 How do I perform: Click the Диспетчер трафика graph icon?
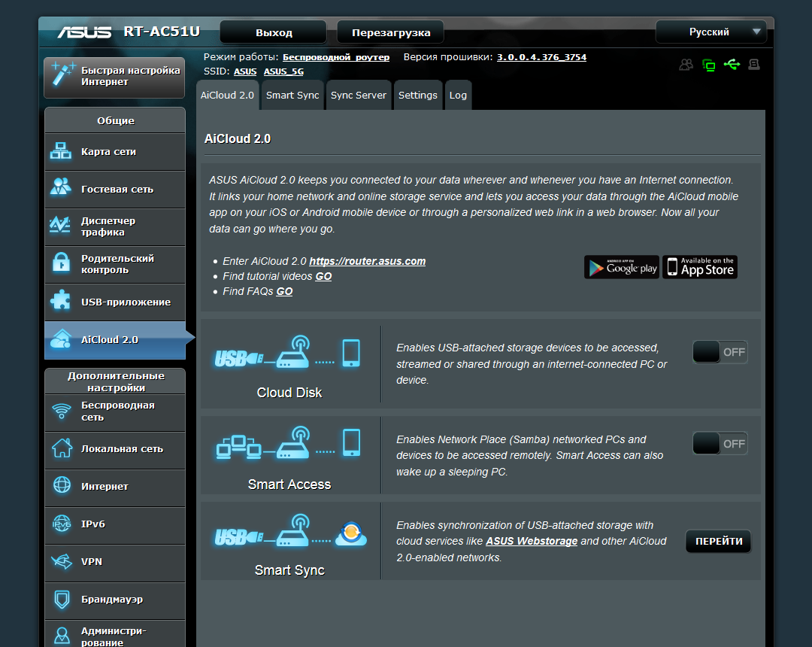(x=60, y=226)
